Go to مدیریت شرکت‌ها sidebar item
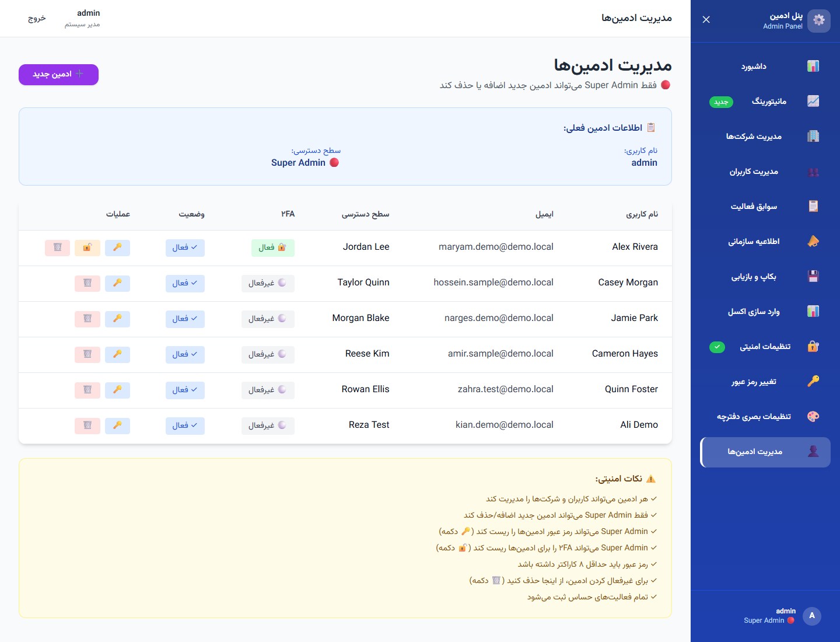The image size is (840, 642). click(x=765, y=137)
